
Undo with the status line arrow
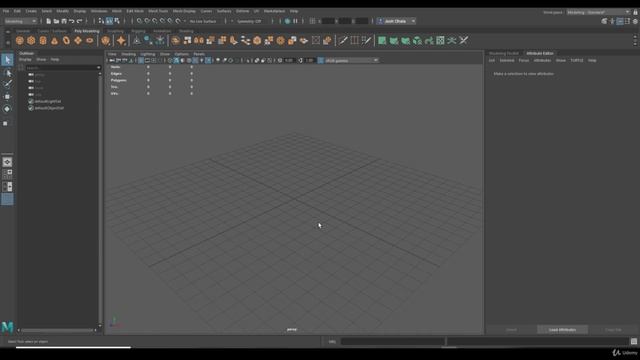pos(72,21)
